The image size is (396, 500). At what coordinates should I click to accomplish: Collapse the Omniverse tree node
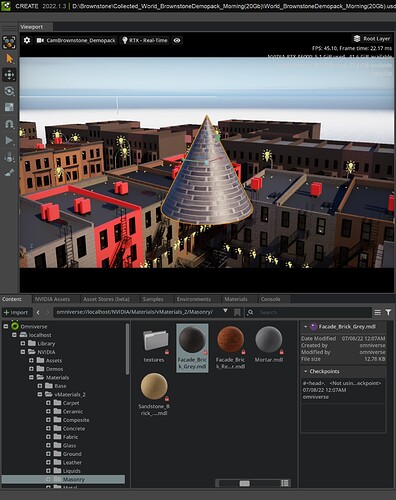[x=6, y=326]
